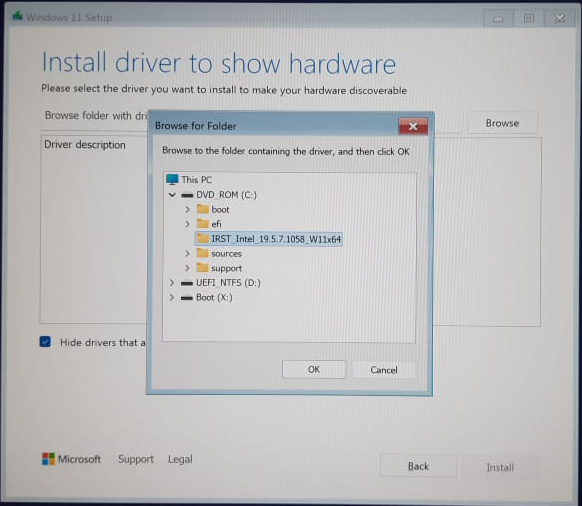The height and width of the screenshot is (506, 582).
Task: Select the IRST_Intel_19.5.7.1058_W11x64 folder
Action: tap(268, 239)
